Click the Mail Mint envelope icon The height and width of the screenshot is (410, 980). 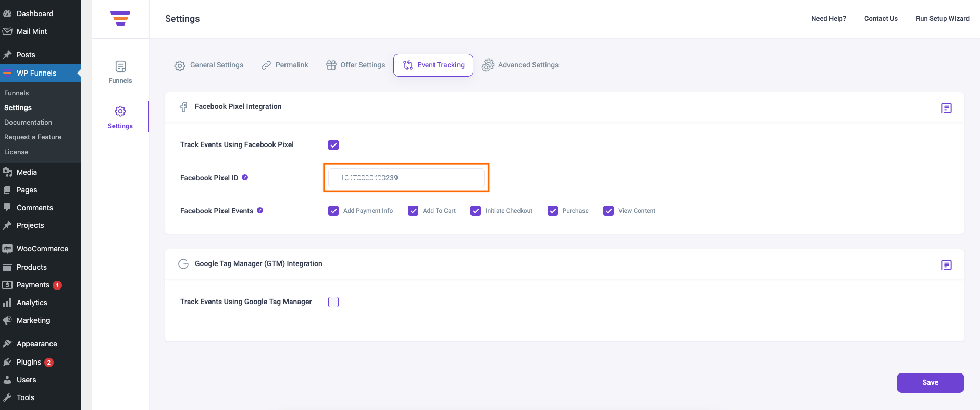tap(7, 31)
